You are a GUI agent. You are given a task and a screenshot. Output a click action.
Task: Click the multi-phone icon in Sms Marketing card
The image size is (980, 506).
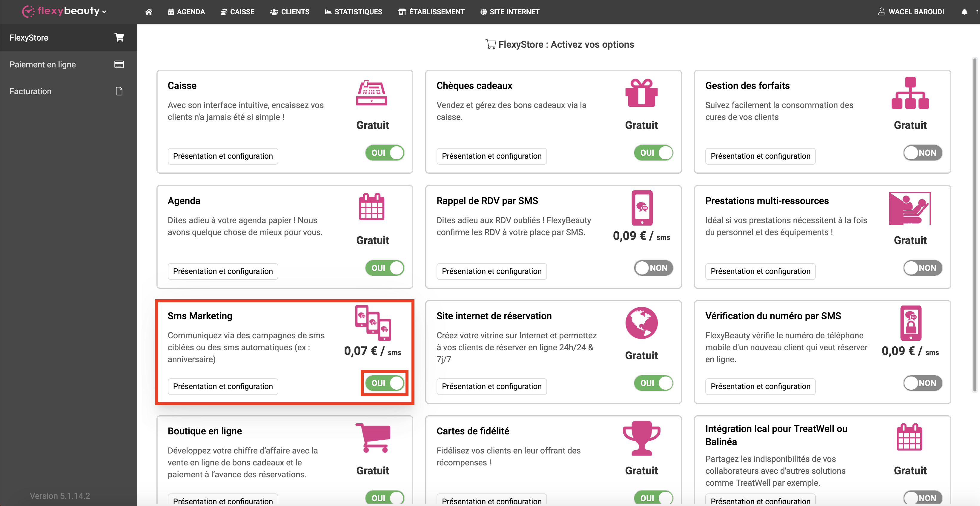pyautogui.click(x=373, y=323)
